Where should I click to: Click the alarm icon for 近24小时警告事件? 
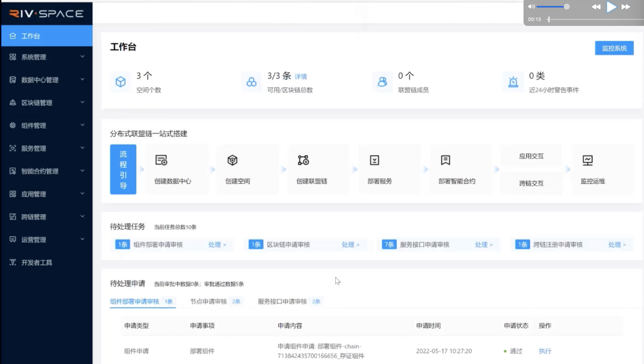pos(513,82)
